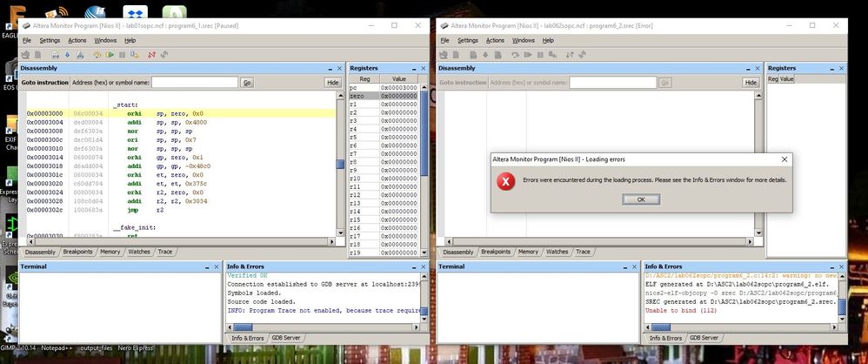This screenshot has width=868, height=364.
Task: Click Dropbox desktop icon
Action: point(135,11)
